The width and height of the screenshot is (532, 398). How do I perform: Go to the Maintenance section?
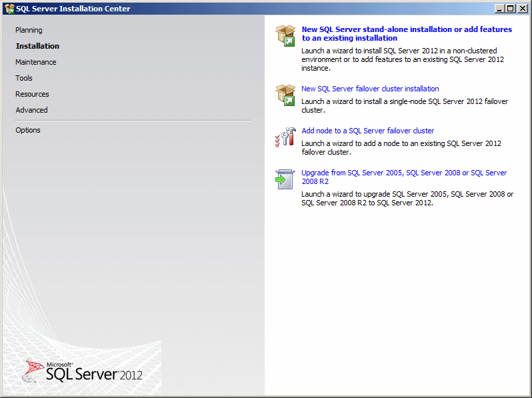coord(35,62)
